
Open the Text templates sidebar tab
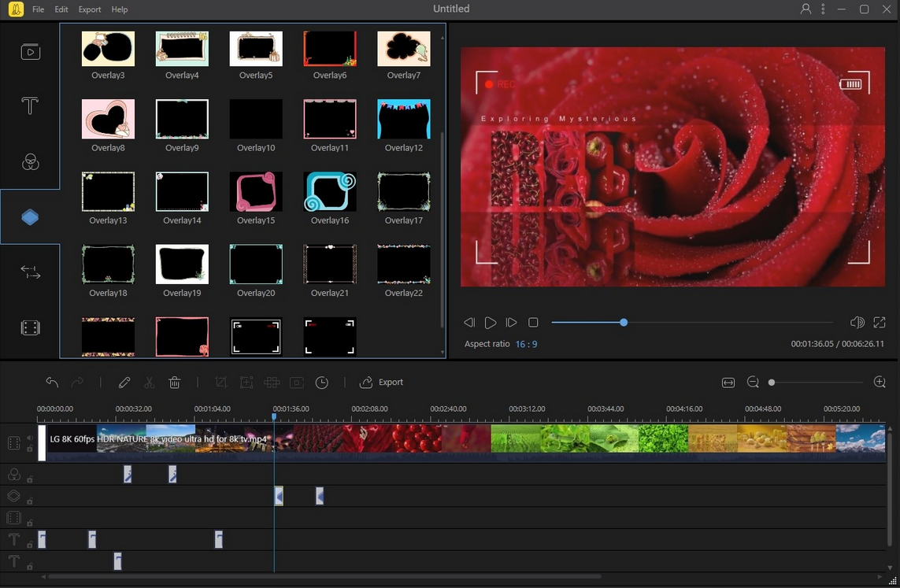tap(30, 105)
